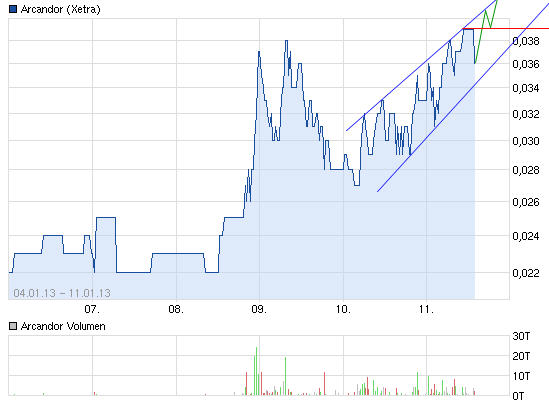Click the gray Arcandor Volumen legend square

tap(13, 326)
